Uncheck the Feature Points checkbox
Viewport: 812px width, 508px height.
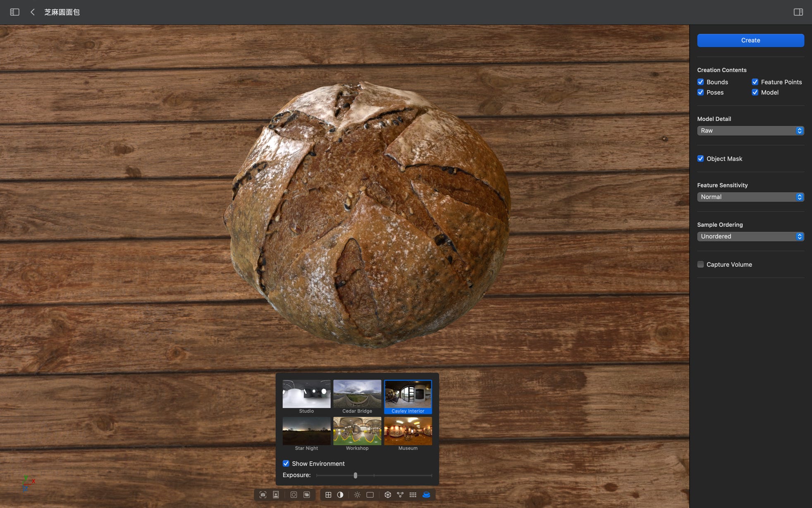coord(755,82)
